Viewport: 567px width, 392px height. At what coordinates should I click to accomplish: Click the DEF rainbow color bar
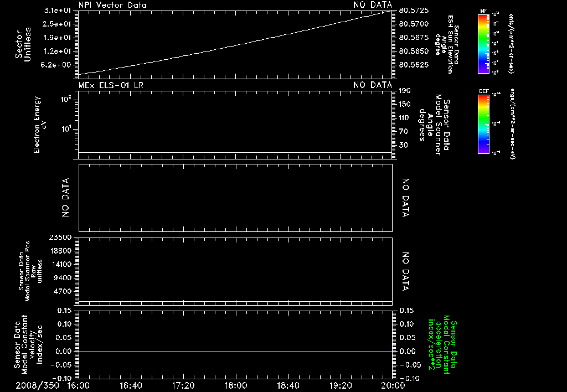[483, 124]
